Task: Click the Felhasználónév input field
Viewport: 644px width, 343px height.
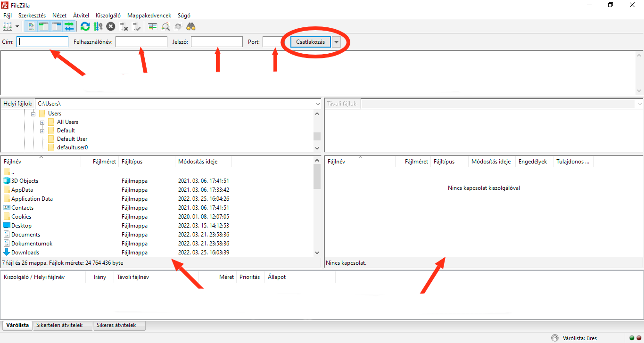Action: tap(141, 42)
